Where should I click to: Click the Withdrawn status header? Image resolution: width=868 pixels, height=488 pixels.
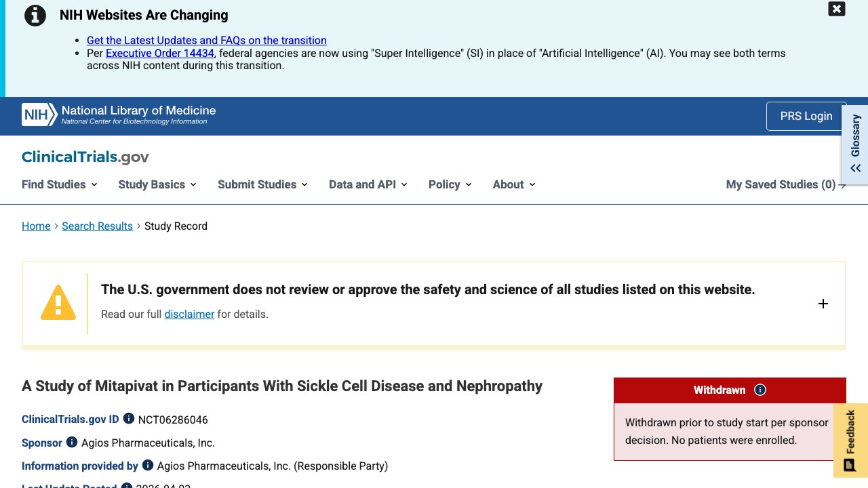click(x=730, y=390)
